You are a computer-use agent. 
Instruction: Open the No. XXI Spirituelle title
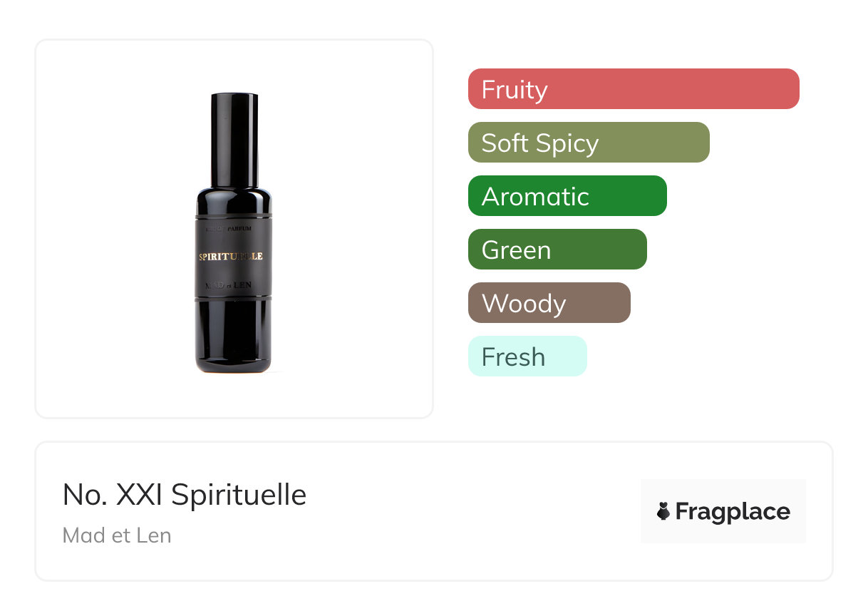click(184, 494)
